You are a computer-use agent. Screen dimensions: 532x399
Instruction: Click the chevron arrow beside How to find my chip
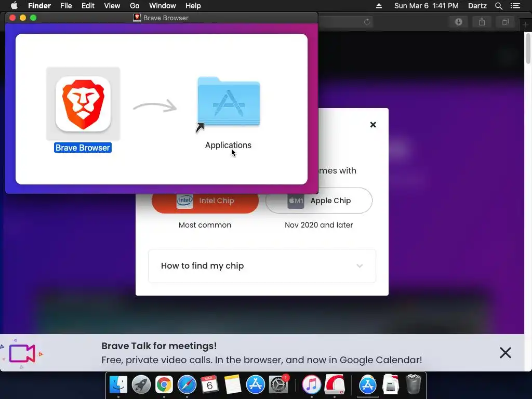[x=360, y=265]
